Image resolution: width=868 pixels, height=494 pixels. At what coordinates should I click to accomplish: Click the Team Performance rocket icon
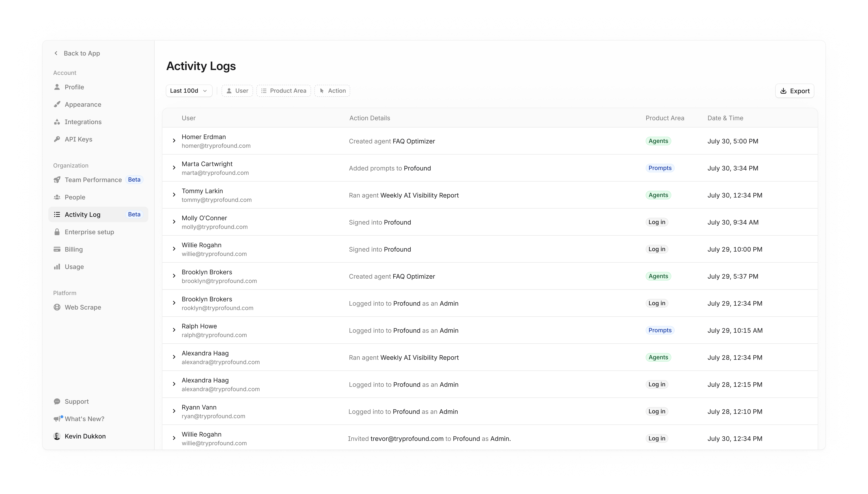coord(57,180)
